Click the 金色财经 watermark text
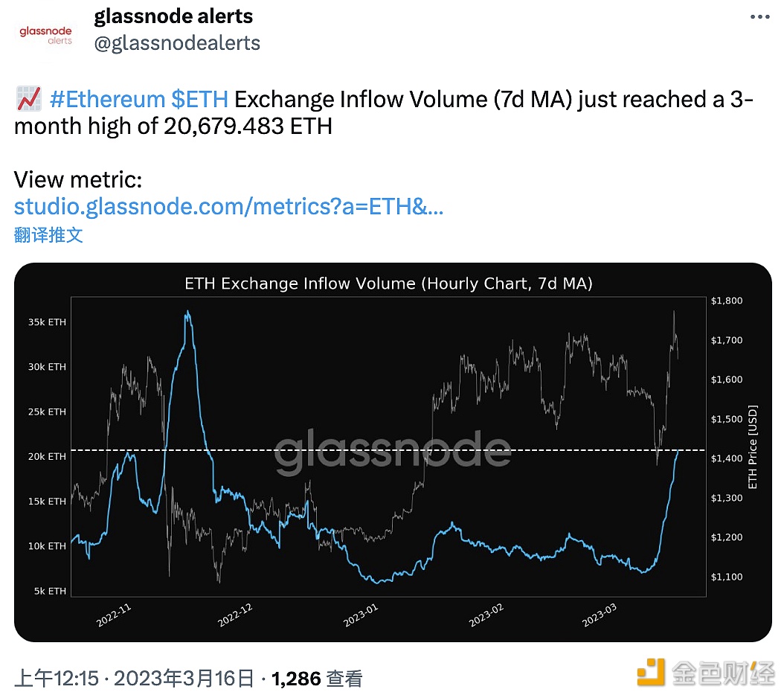Image resolution: width=784 pixels, height=695 pixels. (x=722, y=673)
